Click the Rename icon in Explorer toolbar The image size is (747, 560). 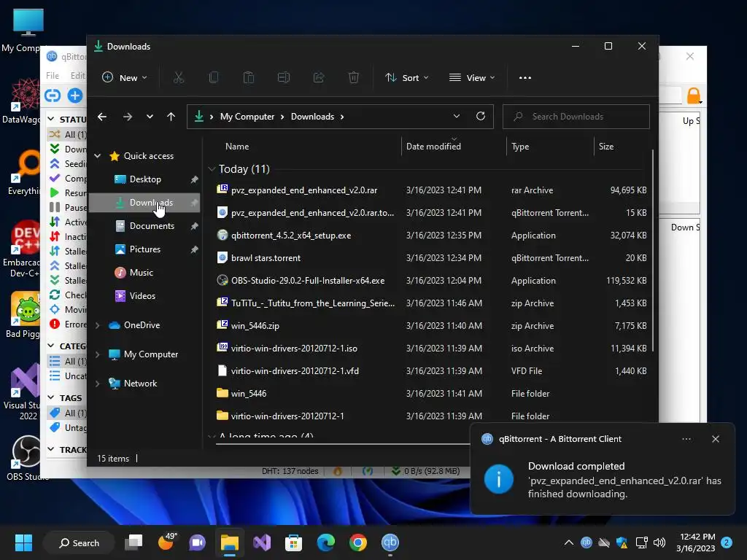tap(284, 77)
